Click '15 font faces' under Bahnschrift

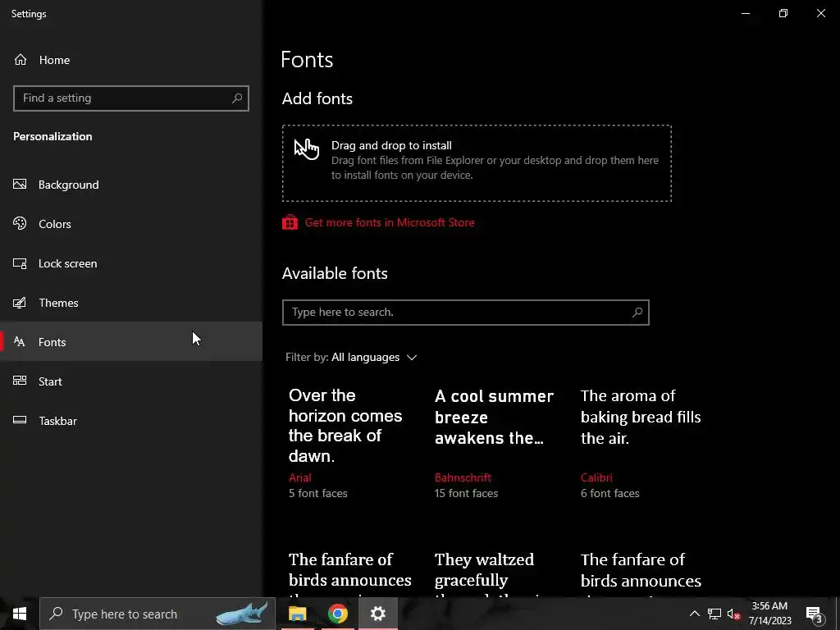tap(466, 493)
